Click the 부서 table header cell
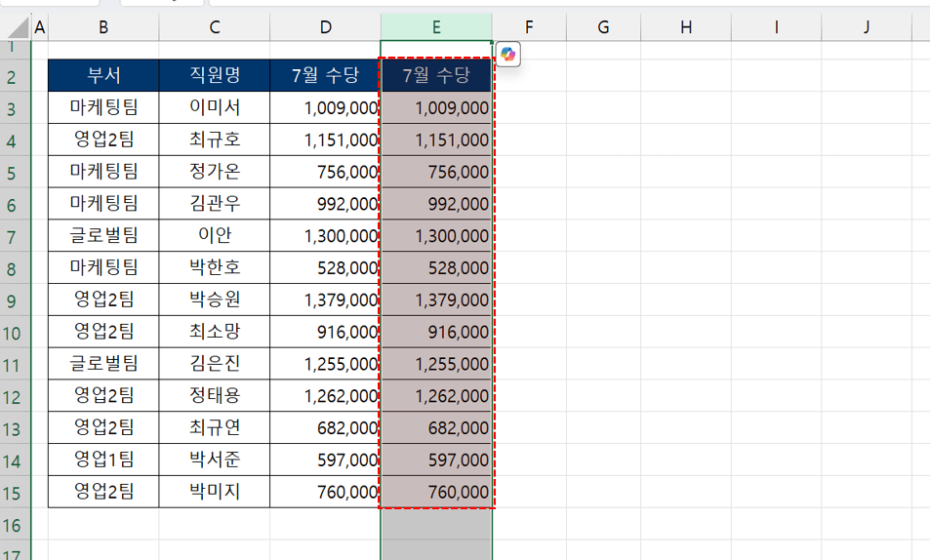Viewport: 930px width, 560px height. point(103,76)
